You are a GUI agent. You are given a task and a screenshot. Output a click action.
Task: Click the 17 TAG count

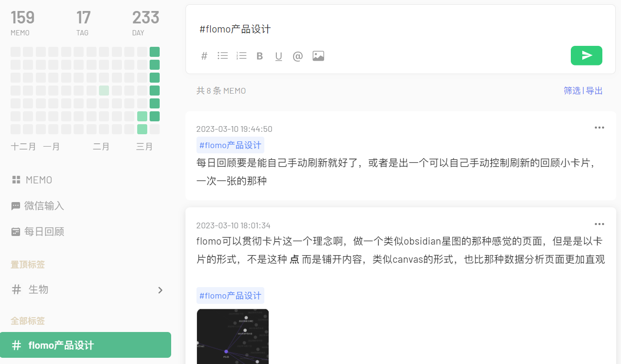83,22
